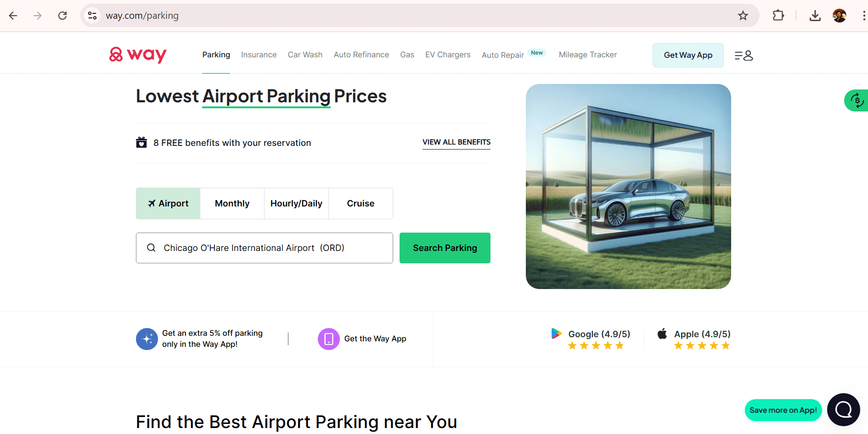Click the Search Parking button

tap(445, 248)
